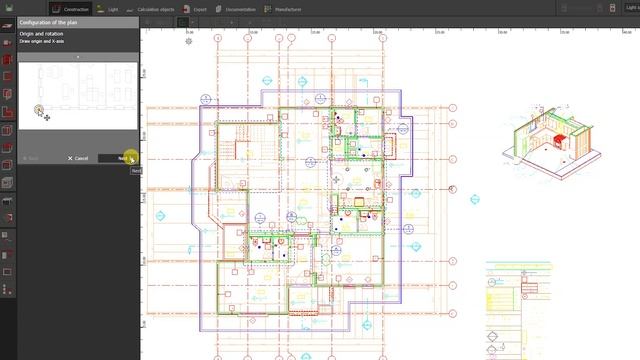Click the origin placement preview thumbnail
Screen dimensions: 640x360
click(78, 96)
